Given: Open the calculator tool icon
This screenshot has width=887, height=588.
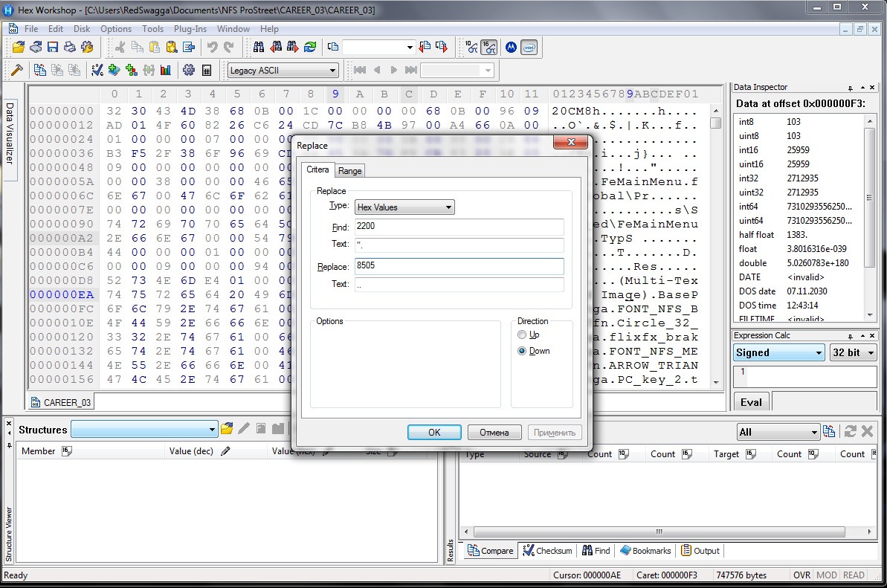Looking at the screenshot, I should tap(207, 71).
